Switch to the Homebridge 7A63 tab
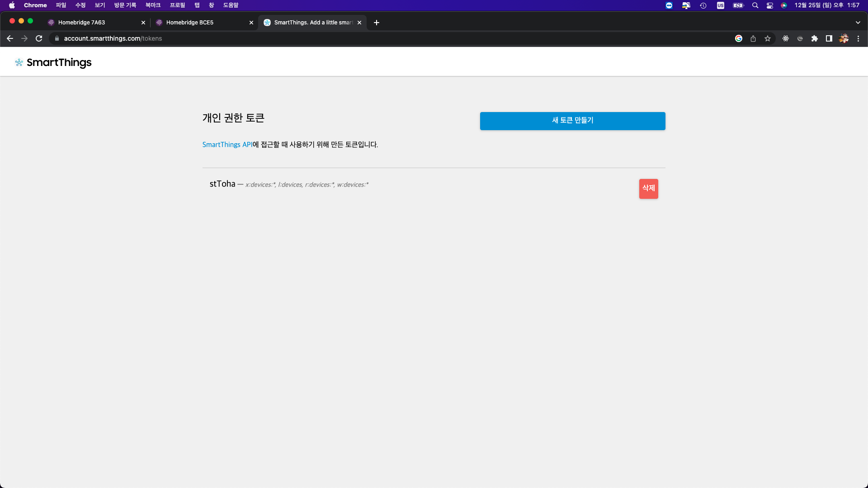Viewport: 868px width, 488px height. [90, 22]
